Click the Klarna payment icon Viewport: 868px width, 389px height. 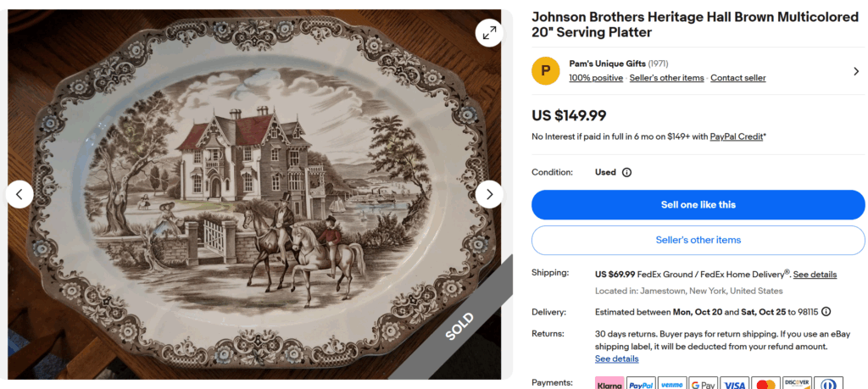(609, 385)
